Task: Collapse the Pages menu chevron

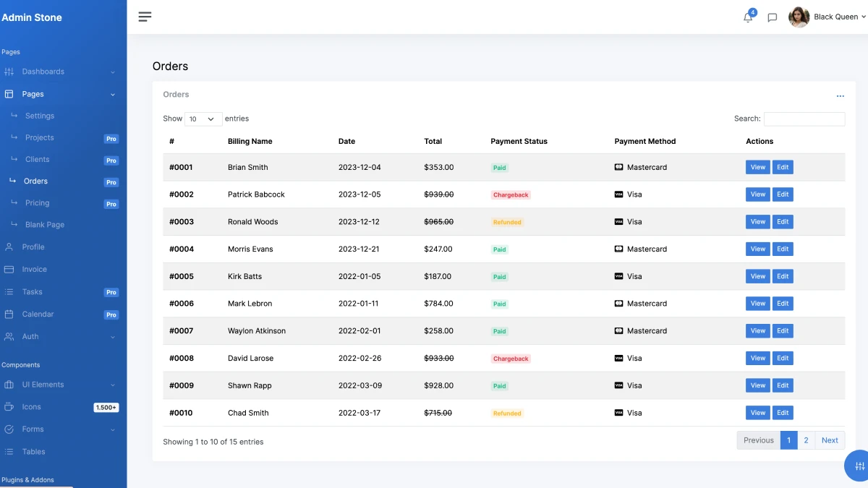Action: click(113, 95)
